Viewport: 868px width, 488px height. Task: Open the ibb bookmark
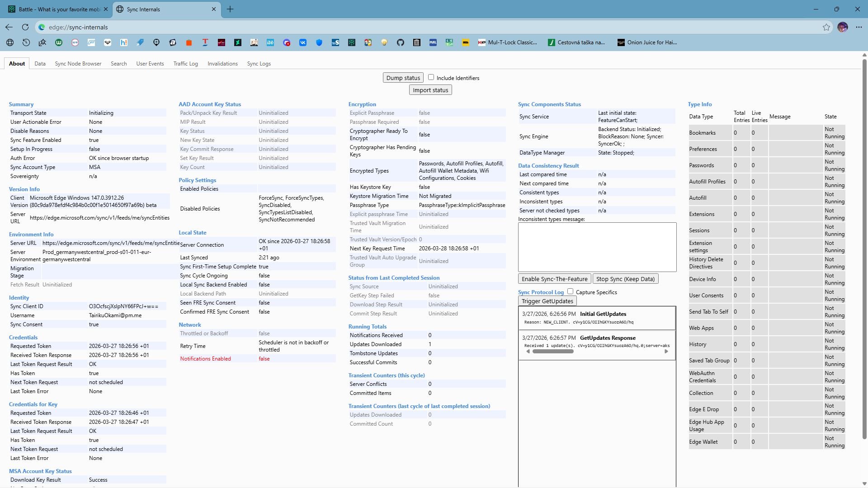click(x=270, y=42)
